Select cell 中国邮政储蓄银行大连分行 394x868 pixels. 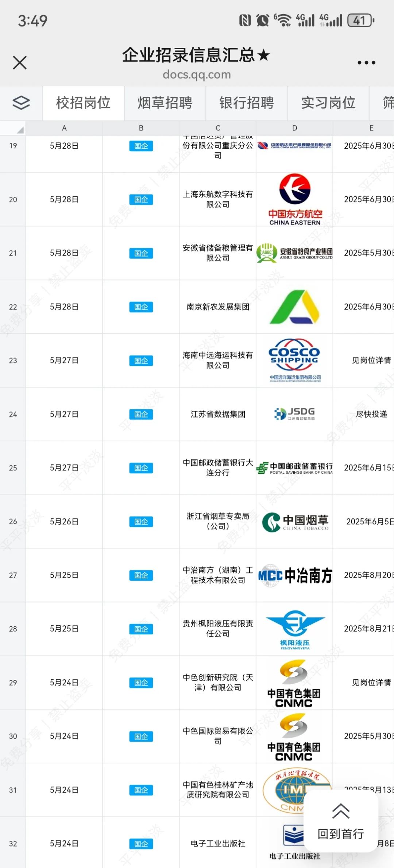[x=218, y=468]
